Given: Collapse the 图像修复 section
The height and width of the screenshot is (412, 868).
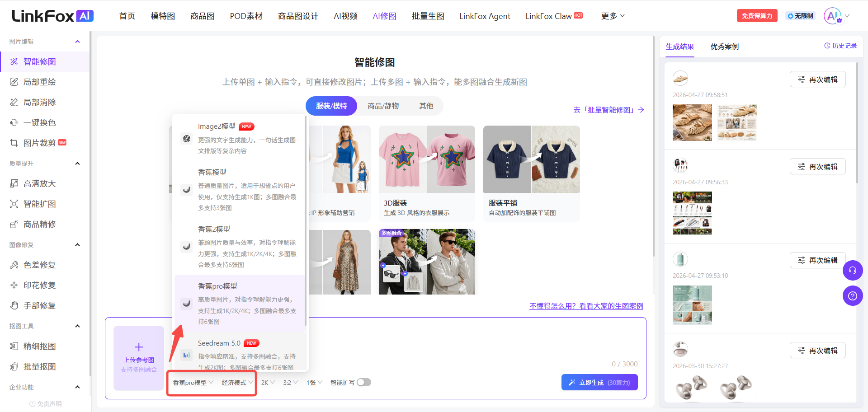Looking at the screenshot, I should 77,245.
